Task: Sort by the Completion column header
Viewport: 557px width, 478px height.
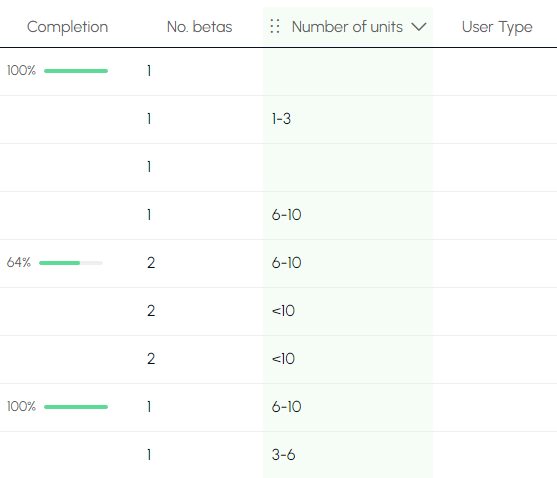Action: pyautogui.click(x=67, y=27)
